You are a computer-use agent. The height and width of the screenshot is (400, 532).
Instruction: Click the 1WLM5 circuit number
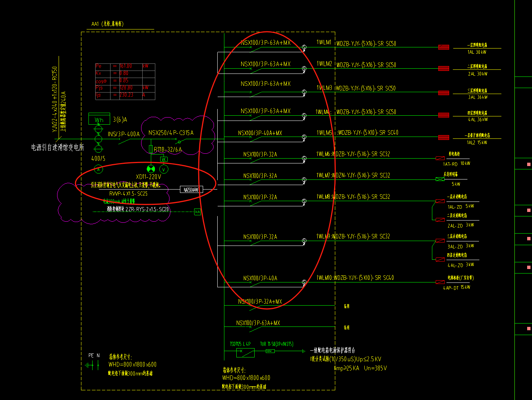click(324, 133)
